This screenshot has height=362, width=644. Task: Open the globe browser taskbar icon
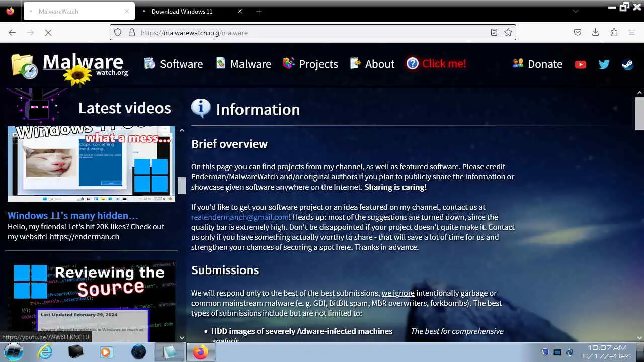138,352
